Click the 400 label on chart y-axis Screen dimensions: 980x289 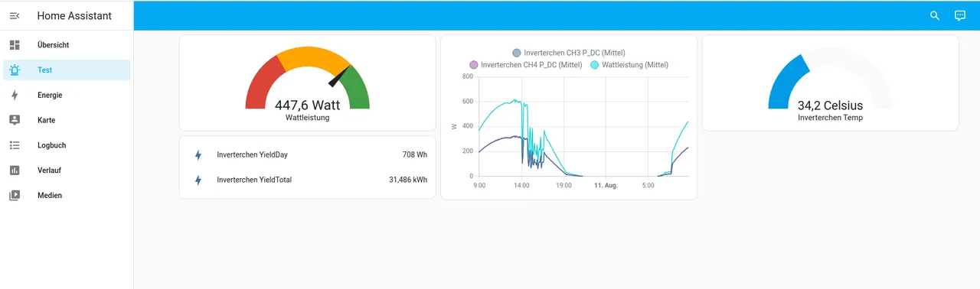[x=467, y=127]
